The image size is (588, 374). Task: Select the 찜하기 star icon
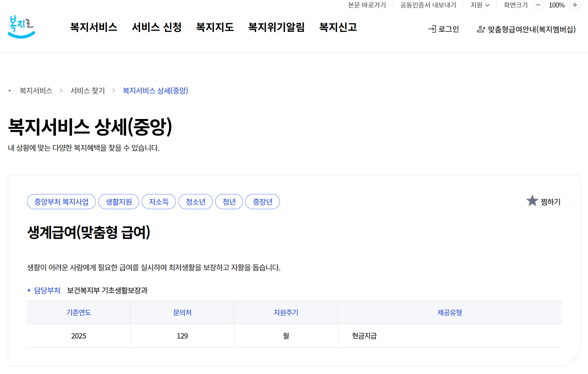pos(532,201)
